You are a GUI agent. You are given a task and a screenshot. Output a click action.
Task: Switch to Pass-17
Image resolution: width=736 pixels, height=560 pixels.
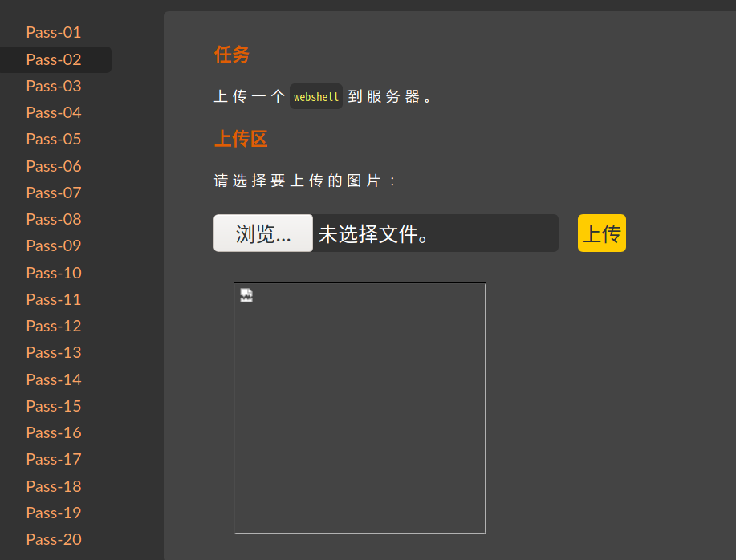click(x=53, y=459)
